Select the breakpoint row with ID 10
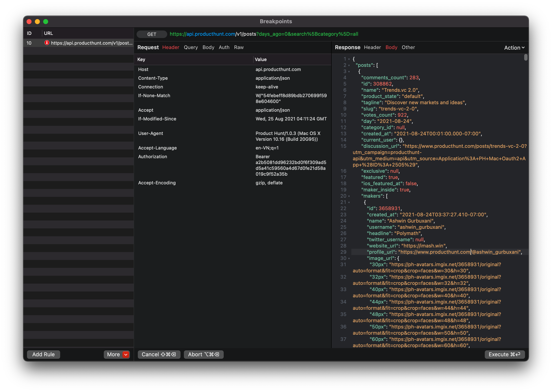 coord(79,43)
